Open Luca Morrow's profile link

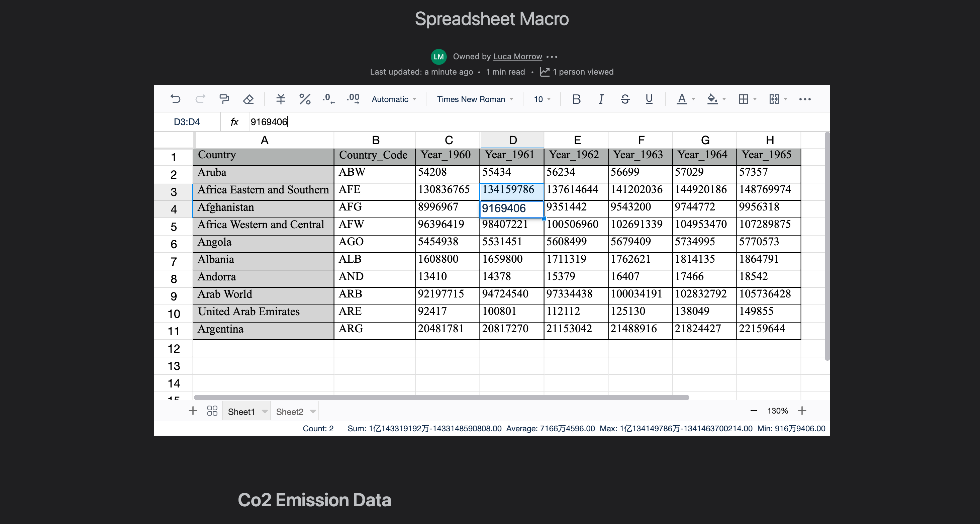tap(517, 56)
